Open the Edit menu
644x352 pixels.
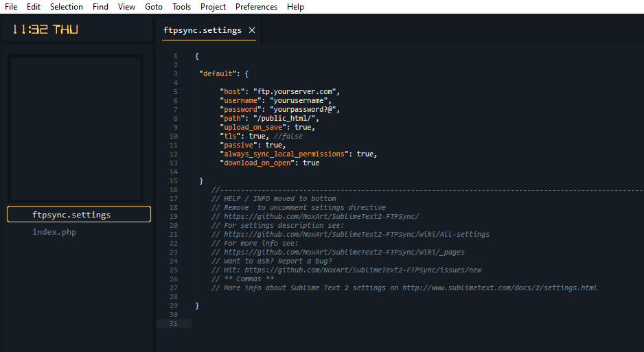34,7
